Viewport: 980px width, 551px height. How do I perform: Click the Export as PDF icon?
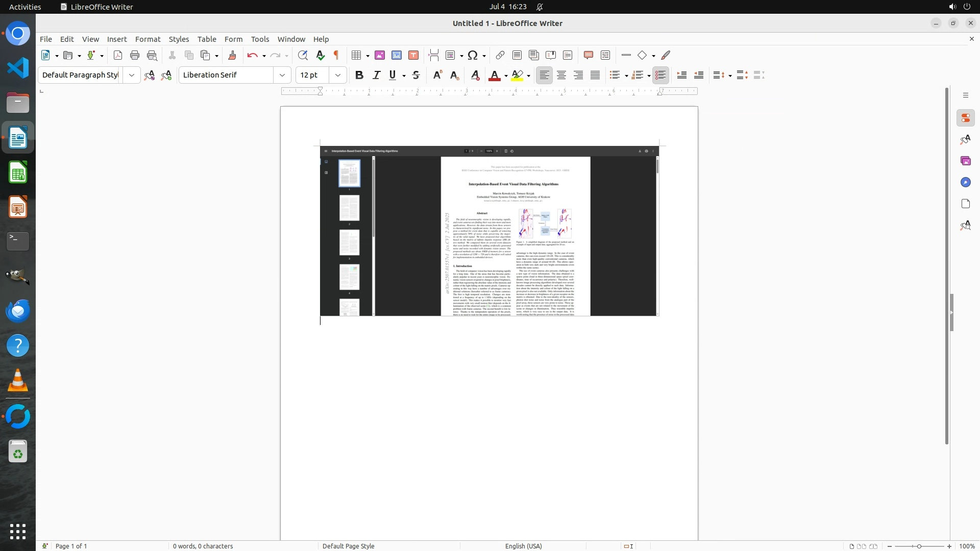click(118, 55)
